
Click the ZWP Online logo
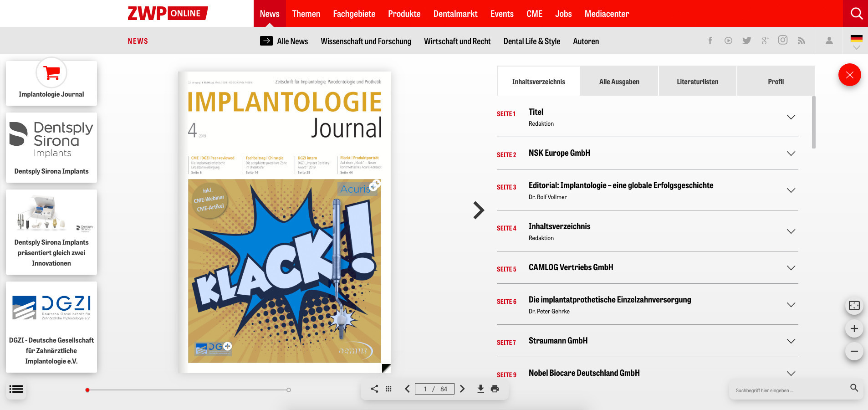(168, 13)
